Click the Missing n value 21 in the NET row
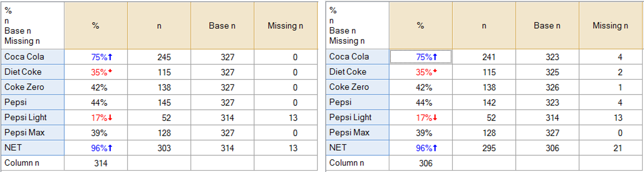Image resolution: width=644 pixels, height=172 pixels. coord(618,148)
